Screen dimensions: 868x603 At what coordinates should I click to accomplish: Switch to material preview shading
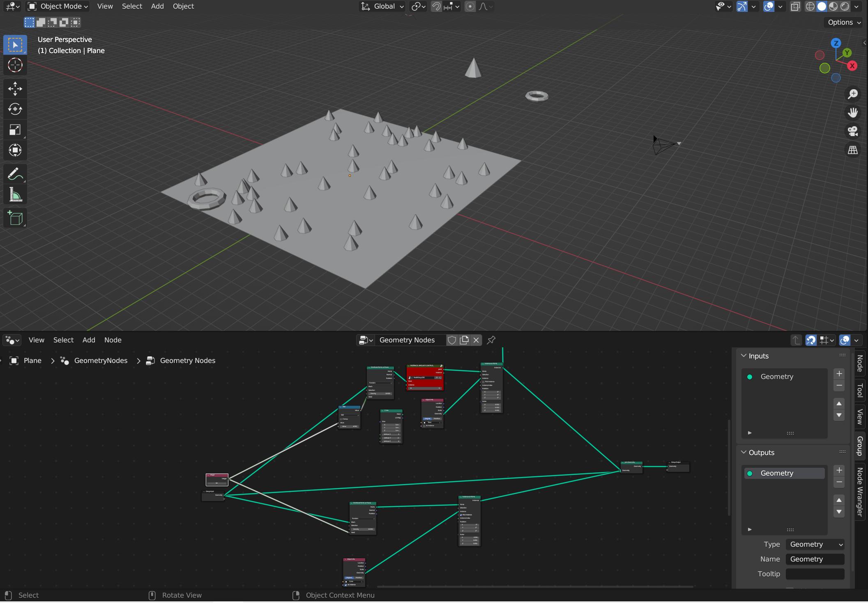click(833, 6)
